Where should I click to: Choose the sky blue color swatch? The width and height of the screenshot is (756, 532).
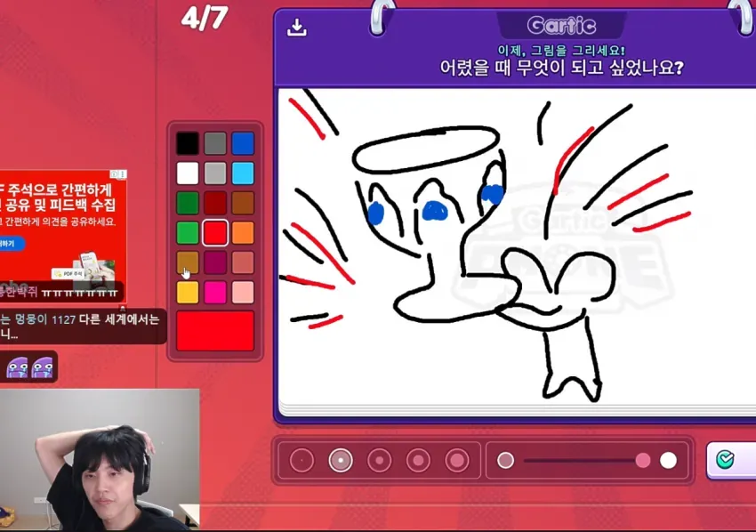tap(243, 173)
